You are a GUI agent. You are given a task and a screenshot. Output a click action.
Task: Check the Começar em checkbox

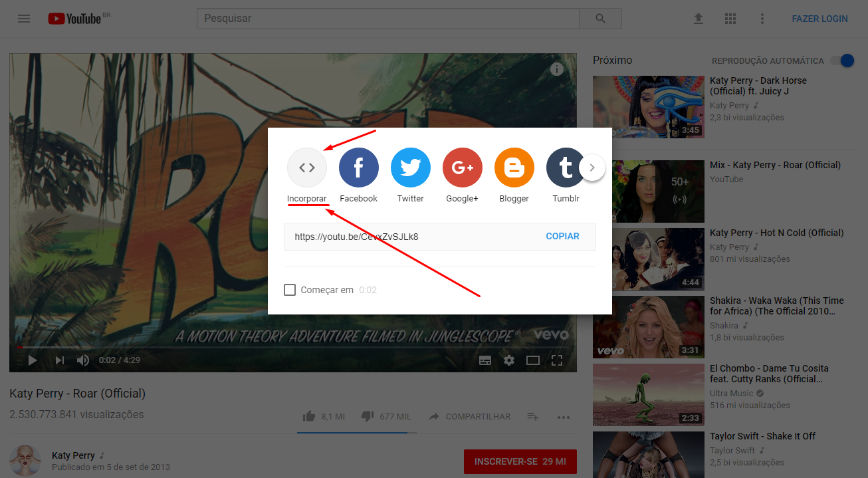click(x=290, y=290)
